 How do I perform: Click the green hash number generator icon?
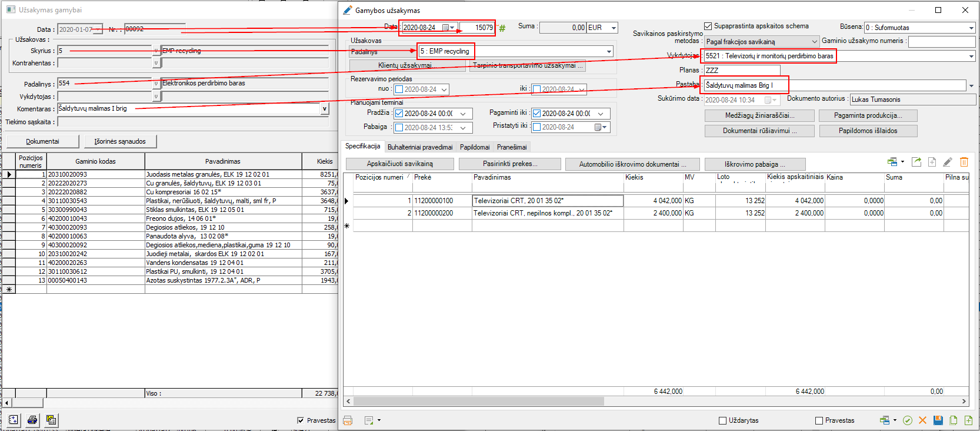(502, 28)
